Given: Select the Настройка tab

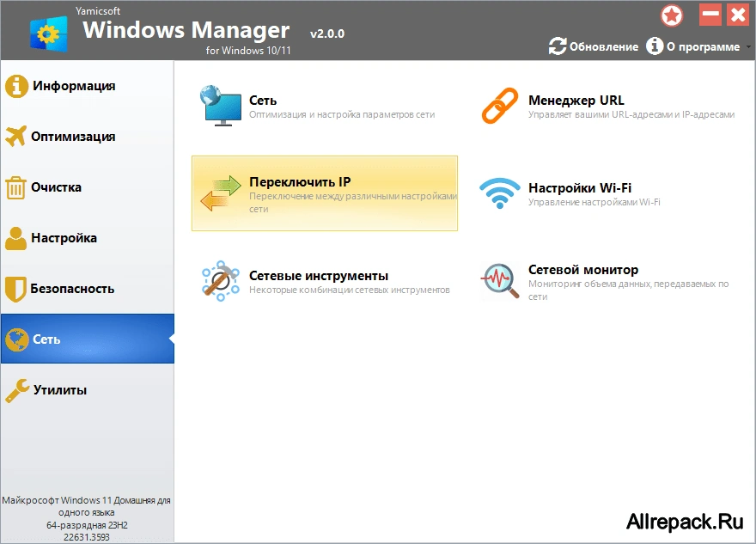Looking at the screenshot, I should click(88, 238).
